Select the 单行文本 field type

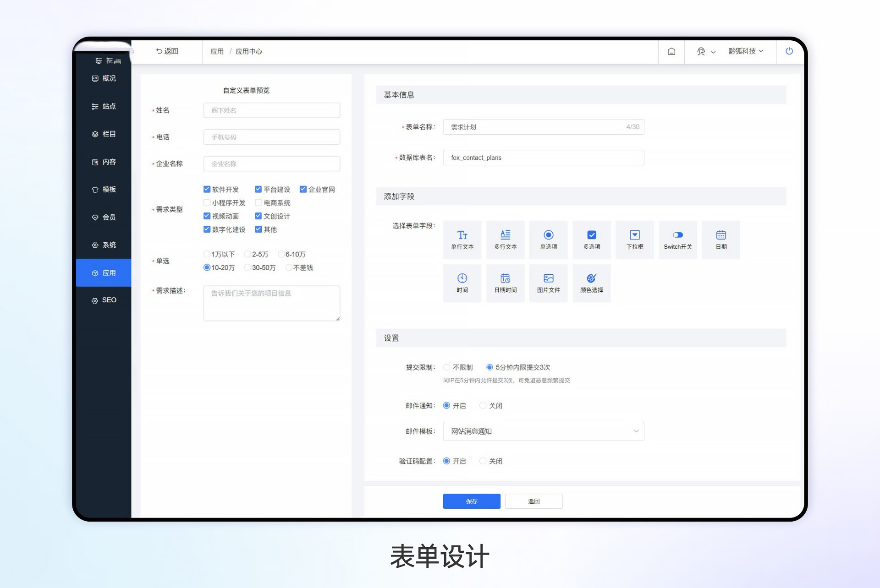click(462, 240)
